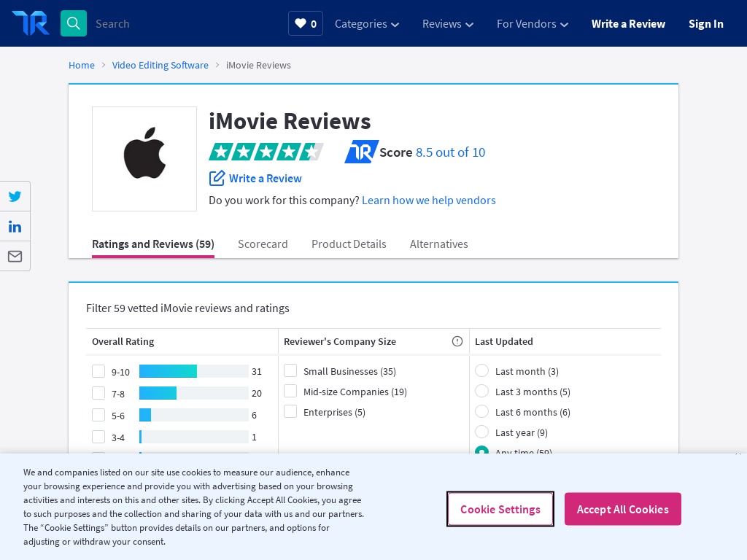Click the company size info icon
Viewport: 747px width, 560px height.
(457, 341)
